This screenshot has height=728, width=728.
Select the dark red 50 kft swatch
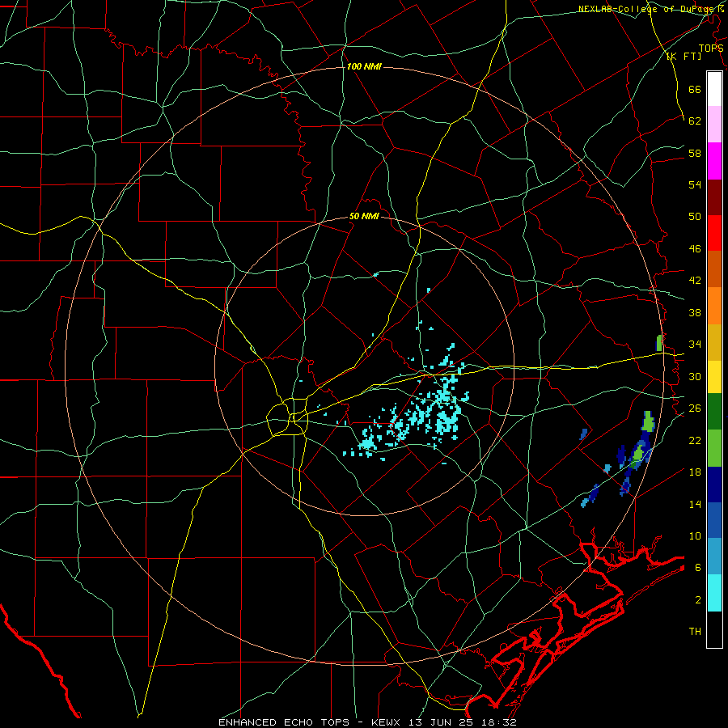pos(714,197)
